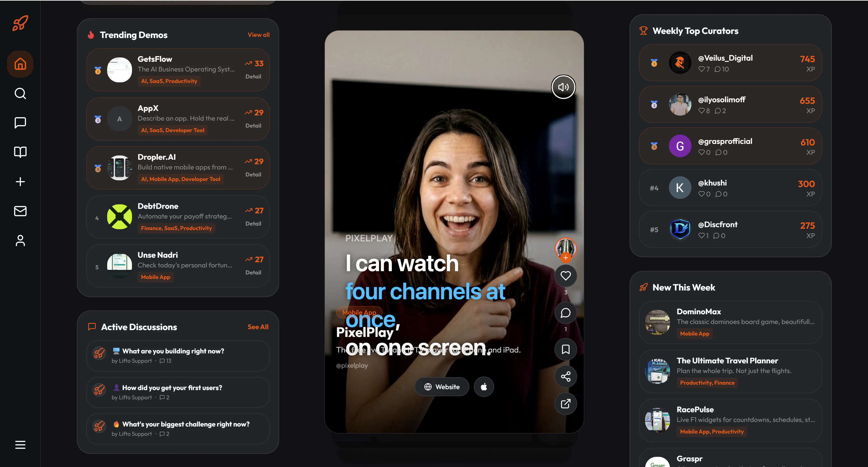Open the Graspr entry in New This Week
Screen dimensions: 868x467
(x=730, y=457)
